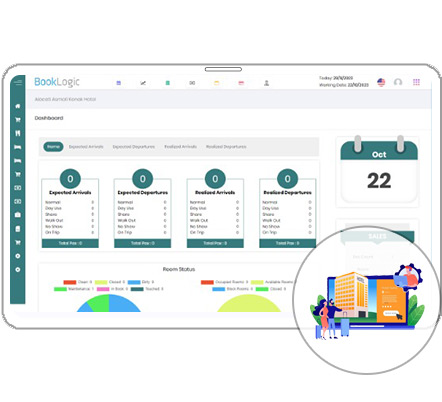Open the document icon in the sidebar

pyautogui.click(x=18, y=229)
